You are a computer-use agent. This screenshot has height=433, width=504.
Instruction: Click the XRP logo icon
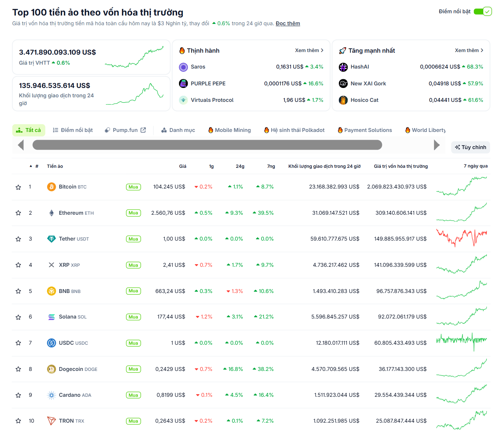pyautogui.click(x=51, y=265)
